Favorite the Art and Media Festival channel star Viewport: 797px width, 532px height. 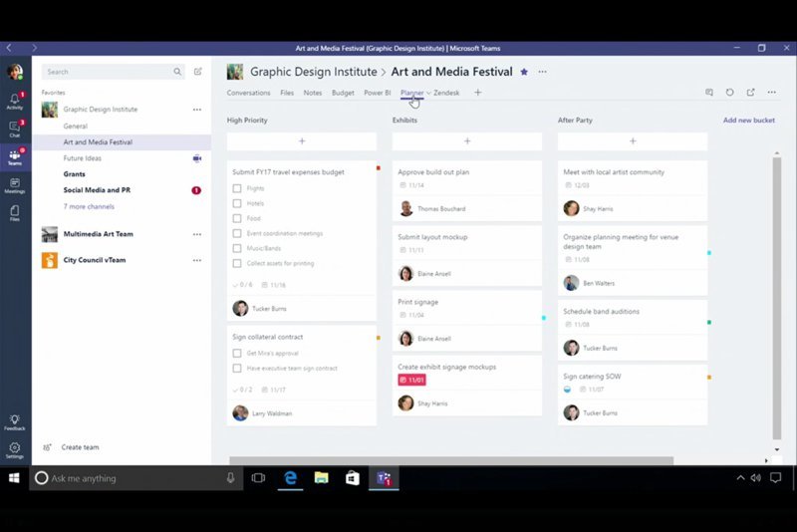(x=524, y=72)
